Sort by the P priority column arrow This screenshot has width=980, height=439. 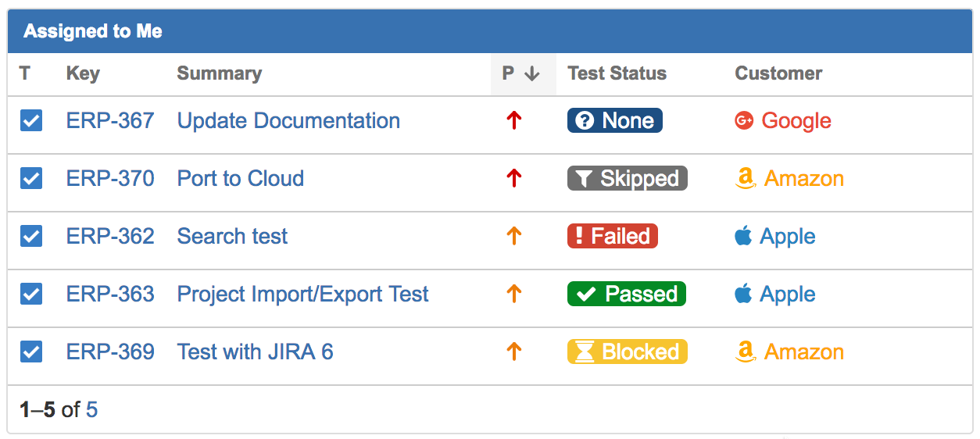[x=532, y=73]
